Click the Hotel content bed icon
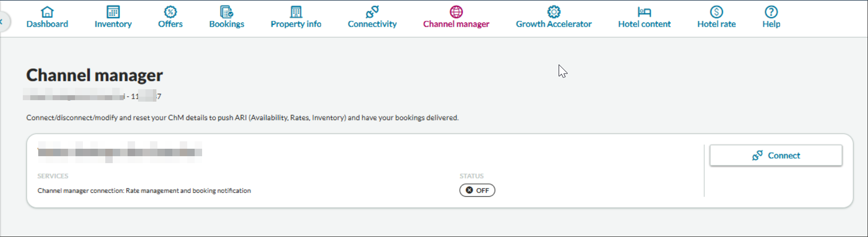Image resolution: width=868 pixels, height=237 pixels. (x=644, y=11)
